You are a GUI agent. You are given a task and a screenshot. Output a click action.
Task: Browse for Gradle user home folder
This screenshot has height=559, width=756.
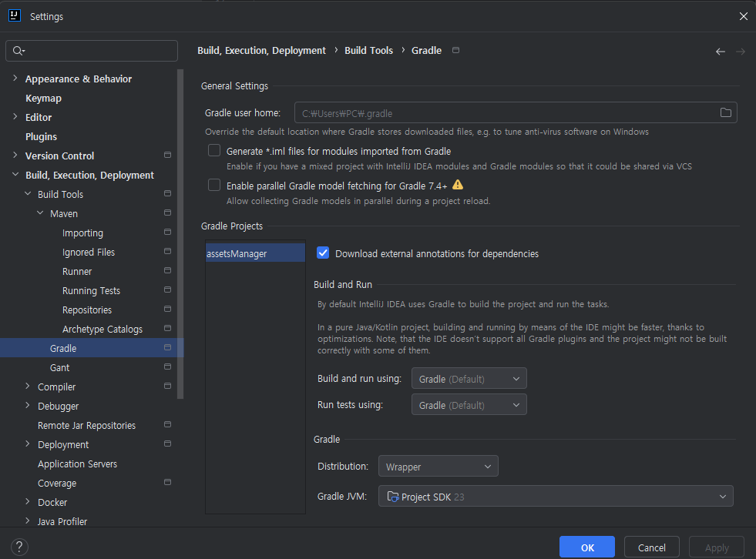pos(726,112)
